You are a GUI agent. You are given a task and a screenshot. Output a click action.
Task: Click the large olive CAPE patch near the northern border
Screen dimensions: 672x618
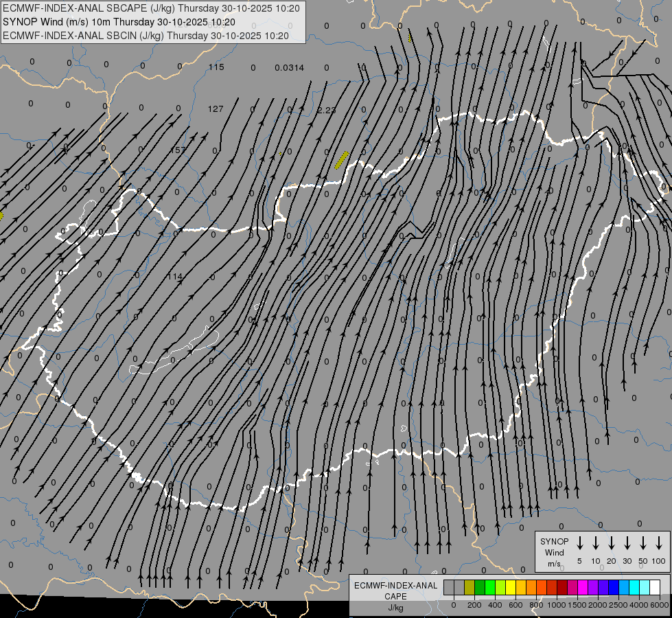(x=342, y=160)
